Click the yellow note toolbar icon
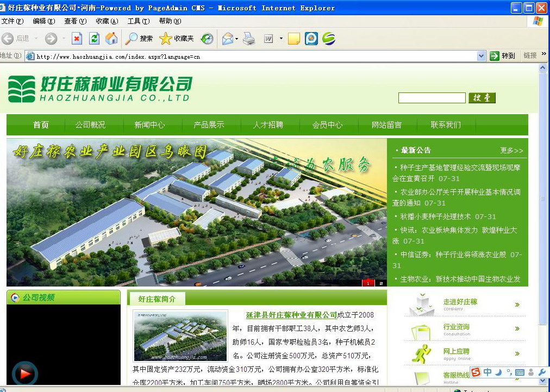Image resolution: width=550 pixels, height=392 pixels. tap(294, 39)
